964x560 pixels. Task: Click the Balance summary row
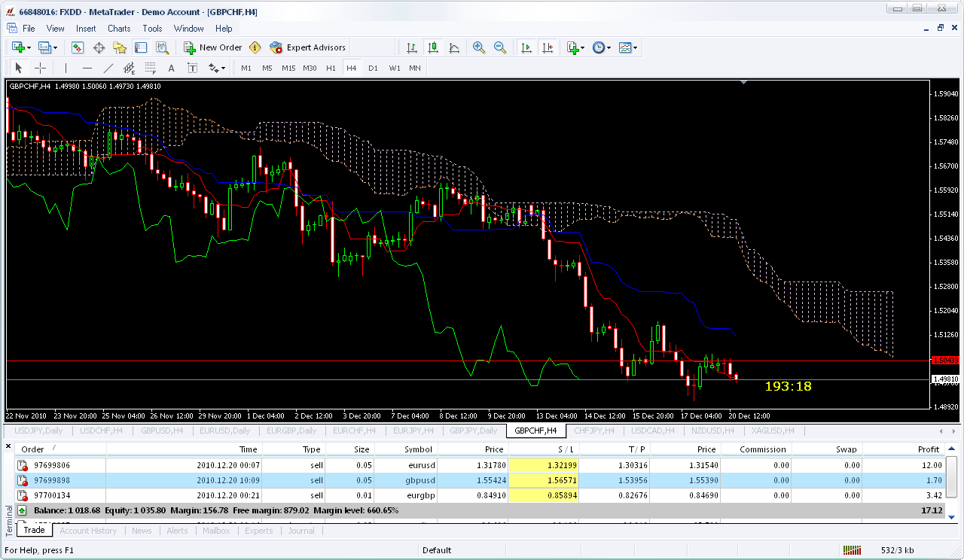tap(479, 510)
